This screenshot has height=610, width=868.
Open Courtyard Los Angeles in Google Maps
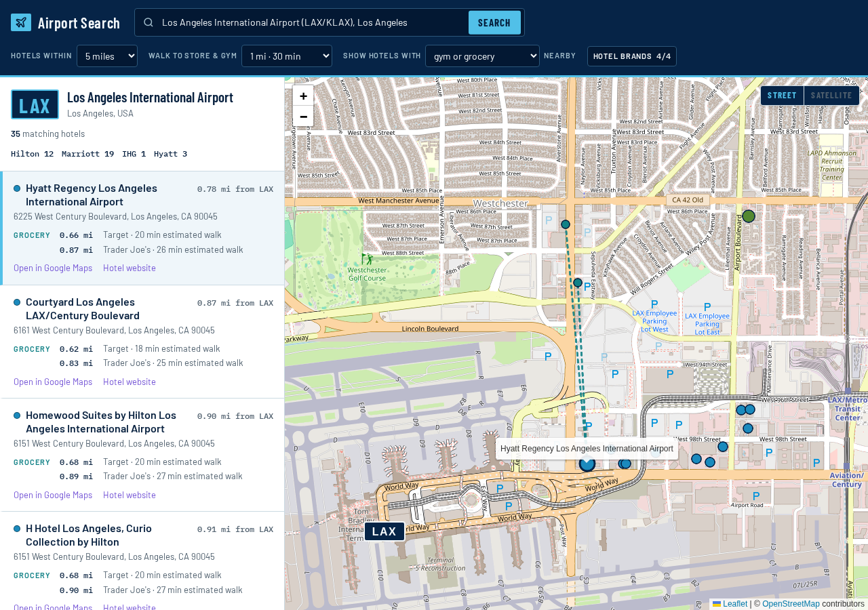pos(53,382)
